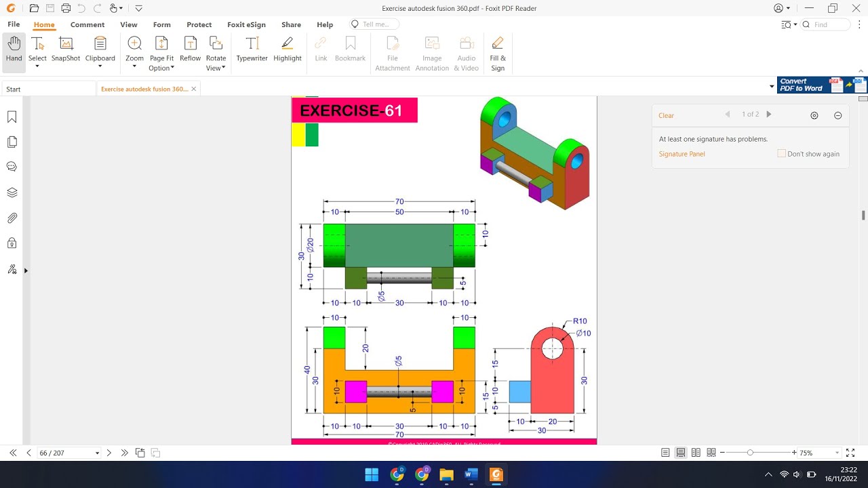Open the Security lock panel
This screenshot has height=488, width=868.
(12, 243)
